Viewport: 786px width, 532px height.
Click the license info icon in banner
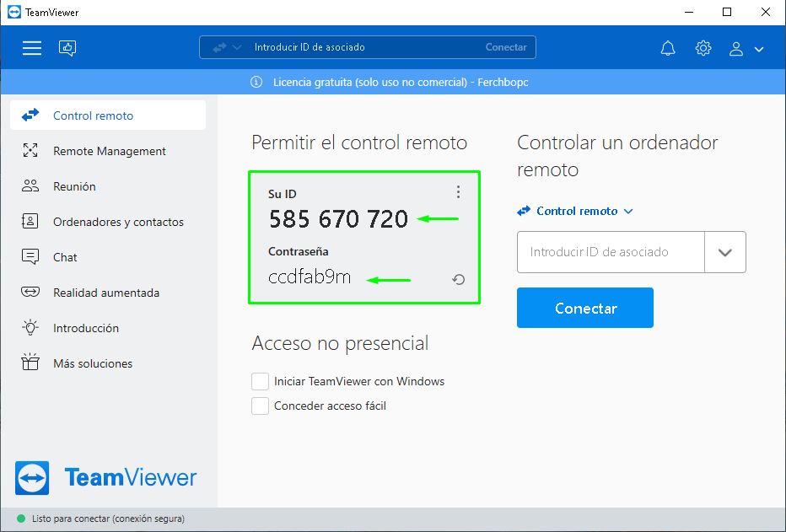256,83
